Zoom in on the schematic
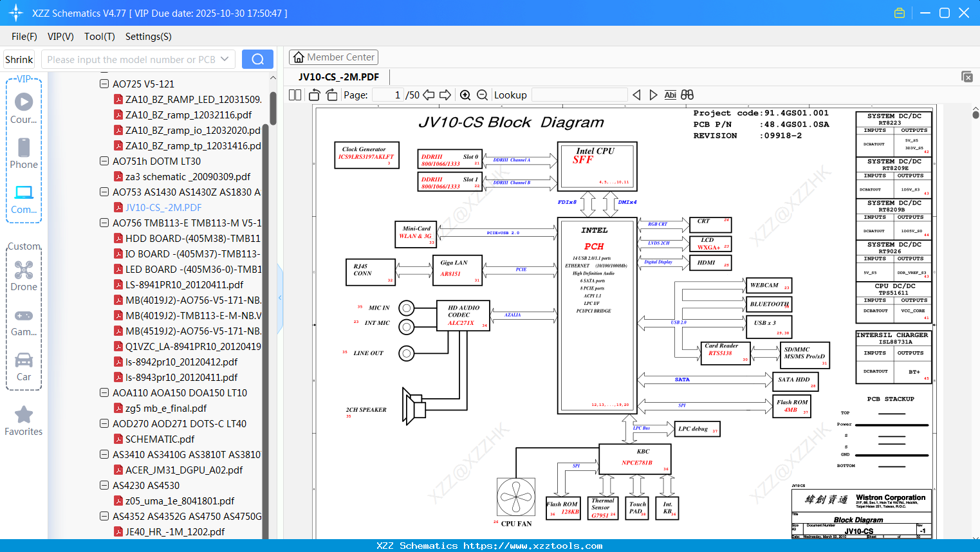The height and width of the screenshot is (552, 980). click(x=465, y=95)
